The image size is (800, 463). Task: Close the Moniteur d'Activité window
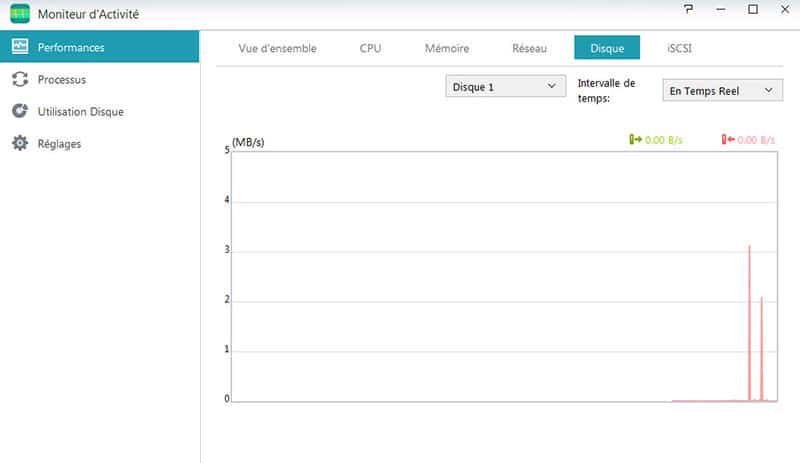pyautogui.click(x=785, y=9)
